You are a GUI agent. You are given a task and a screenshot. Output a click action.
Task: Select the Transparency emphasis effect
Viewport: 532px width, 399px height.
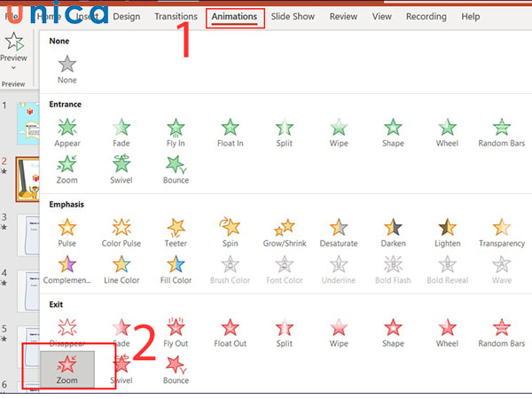(502, 232)
